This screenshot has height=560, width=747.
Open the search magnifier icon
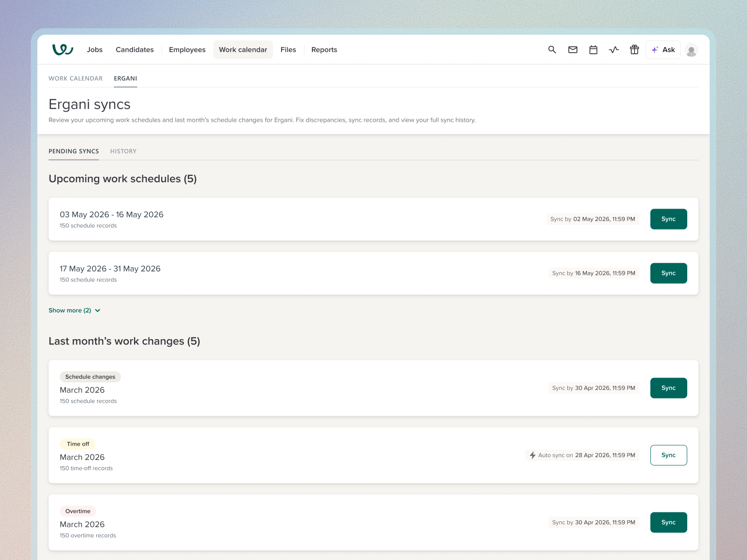click(552, 49)
